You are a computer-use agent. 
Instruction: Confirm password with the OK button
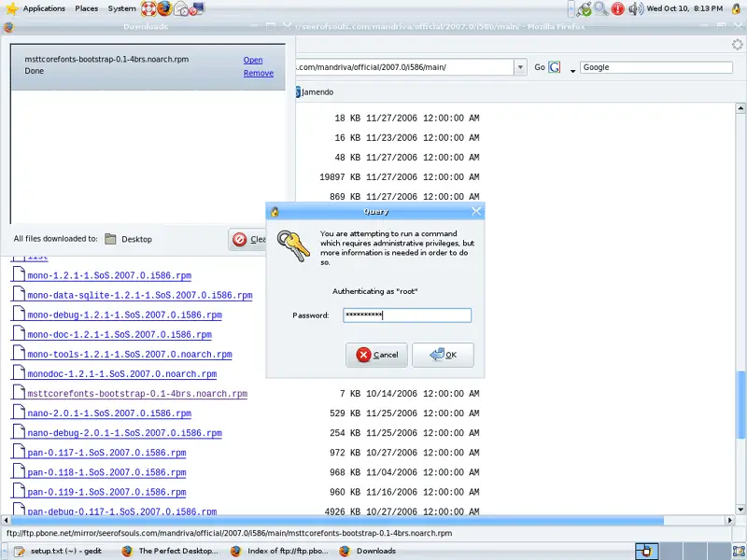coord(443,355)
